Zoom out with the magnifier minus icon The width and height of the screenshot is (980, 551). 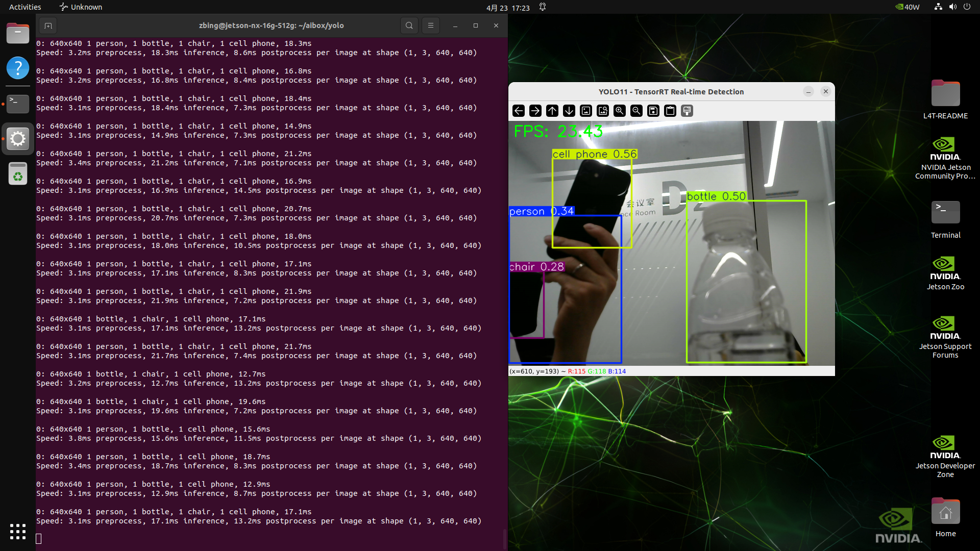[x=636, y=111]
